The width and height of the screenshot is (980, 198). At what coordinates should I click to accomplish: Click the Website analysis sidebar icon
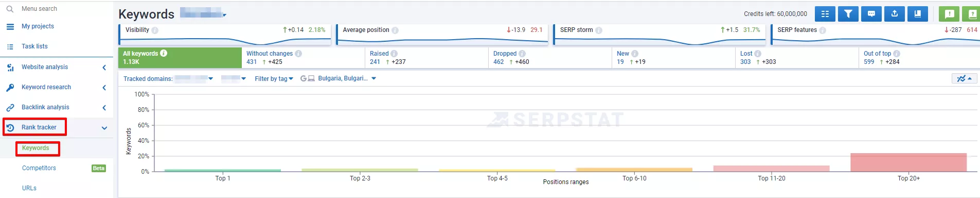(x=10, y=67)
